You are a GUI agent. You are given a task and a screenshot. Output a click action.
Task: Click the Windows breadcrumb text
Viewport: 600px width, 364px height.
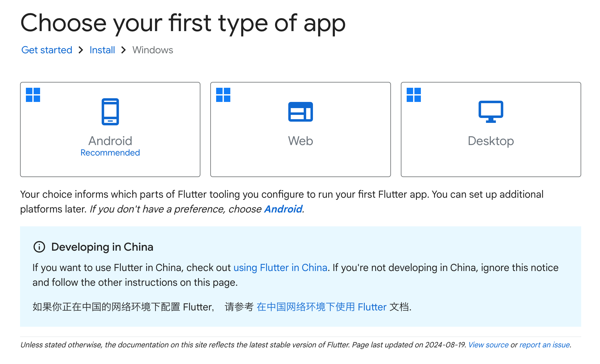click(x=153, y=50)
